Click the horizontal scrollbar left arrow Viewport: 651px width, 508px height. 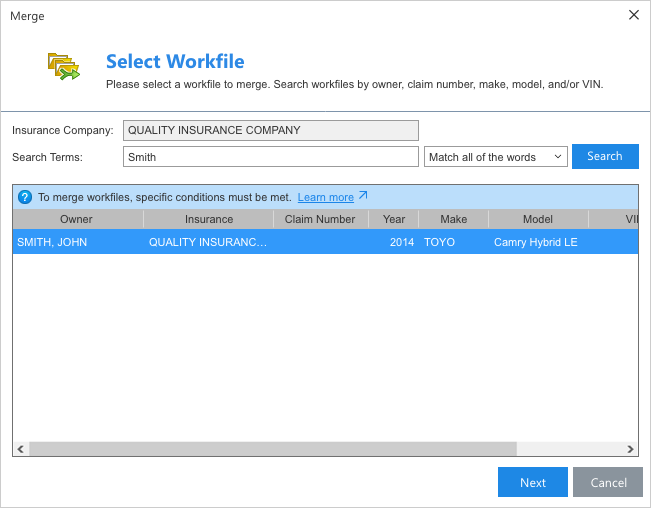click(21, 449)
